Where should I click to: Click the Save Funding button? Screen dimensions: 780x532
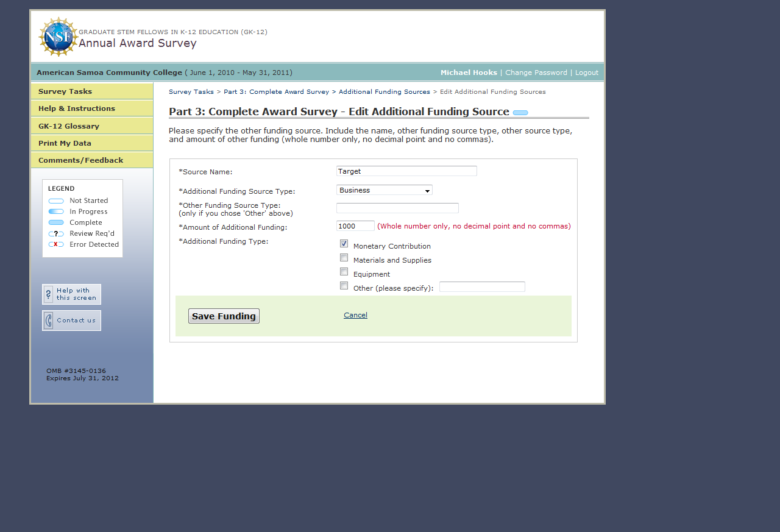point(224,316)
